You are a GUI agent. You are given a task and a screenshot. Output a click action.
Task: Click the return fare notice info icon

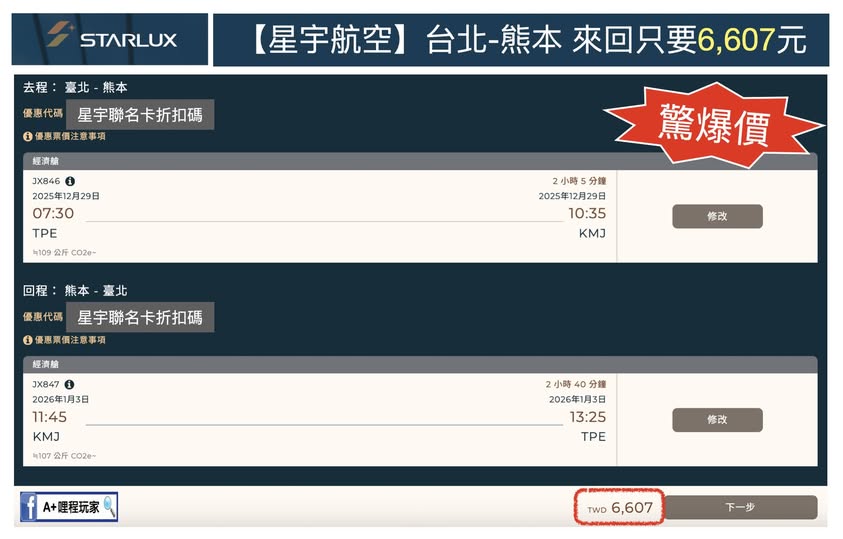(28, 340)
